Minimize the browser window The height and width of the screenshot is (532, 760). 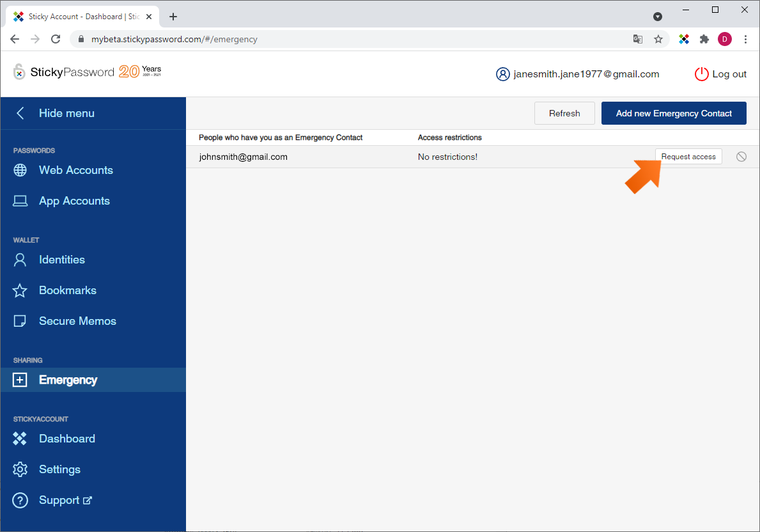point(685,10)
